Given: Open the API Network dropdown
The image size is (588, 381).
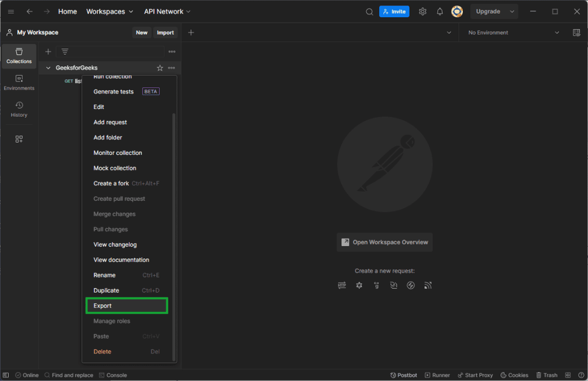Looking at the screenshot, I should [x=167, y=11].
